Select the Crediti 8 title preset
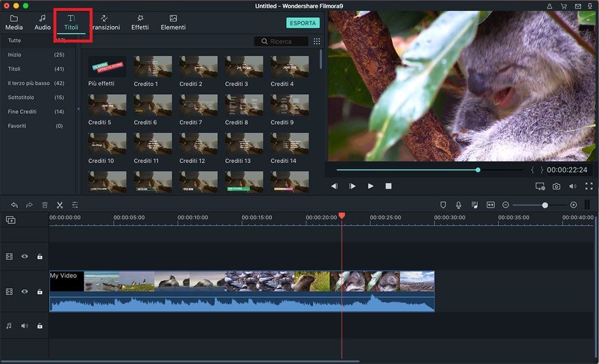599x364 pixels. [244, 105]
